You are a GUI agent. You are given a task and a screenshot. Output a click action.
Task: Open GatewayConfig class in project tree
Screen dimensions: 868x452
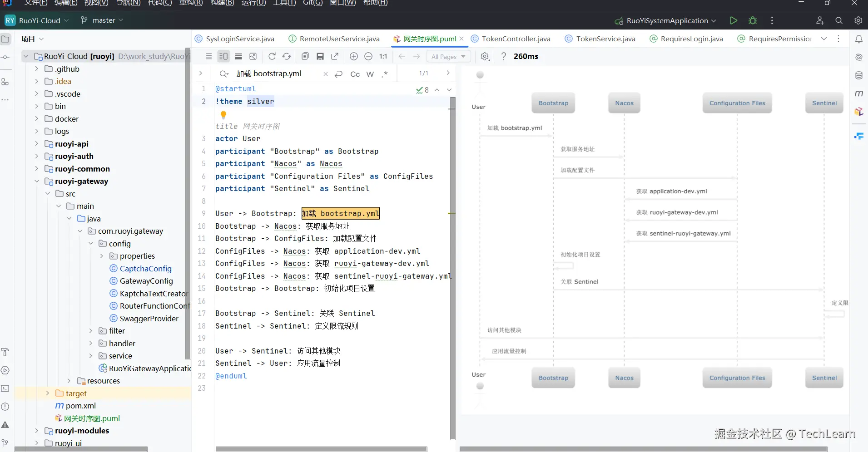coord(146,281)
